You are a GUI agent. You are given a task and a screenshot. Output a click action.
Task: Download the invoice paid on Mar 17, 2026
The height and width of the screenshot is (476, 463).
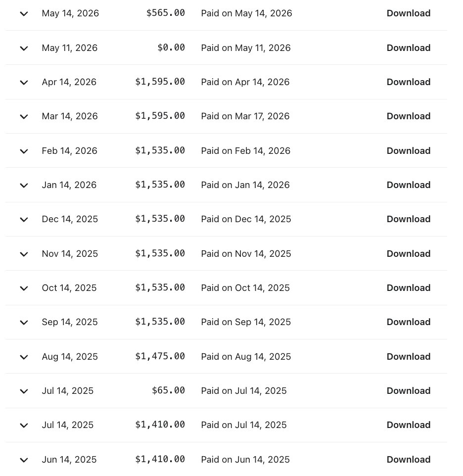[x=409, y=116]
